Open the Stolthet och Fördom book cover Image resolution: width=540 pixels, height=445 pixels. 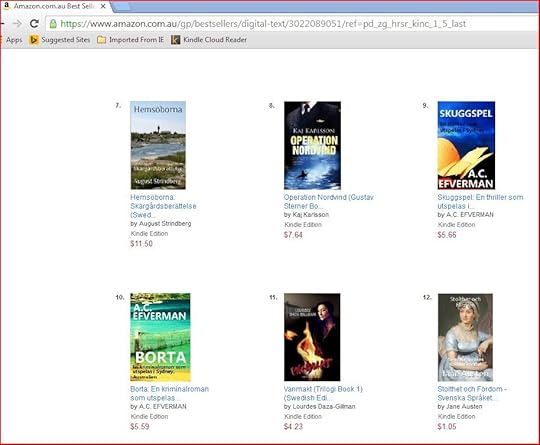[465, 337]
